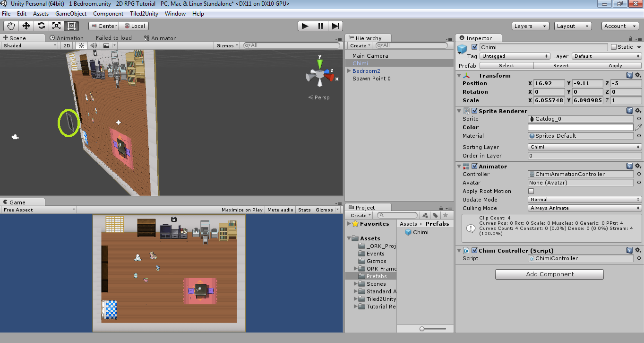This screenshot has width=644, height=343.
Task: Open the Window menu
Action: (175, 14)
